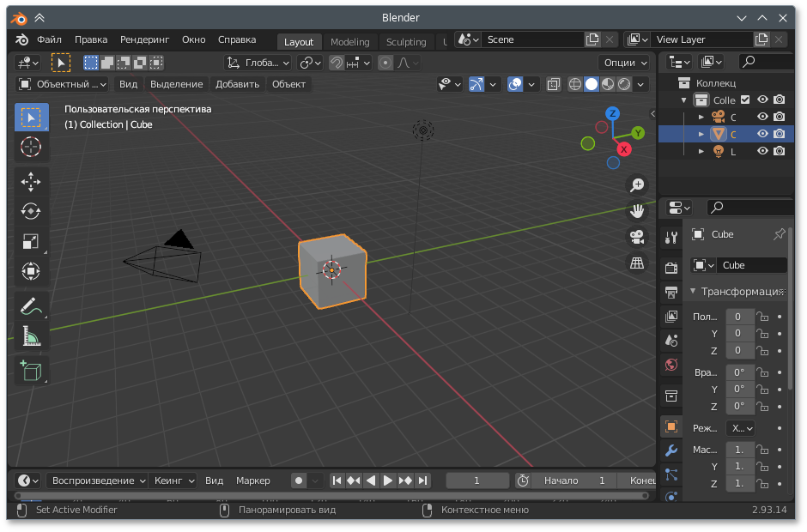Screen dimensions: 807x532
Task: Hide the Cube in the outliner
Action: coord(762,133)
